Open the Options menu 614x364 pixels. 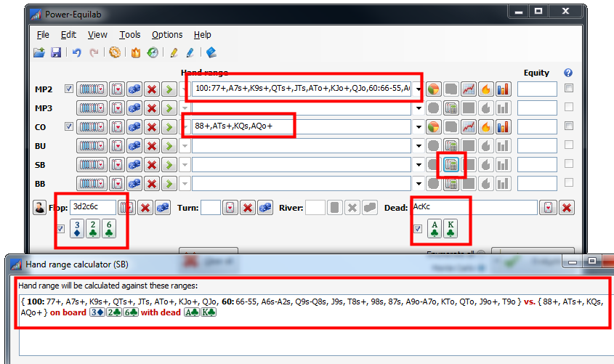coord(167,34)
